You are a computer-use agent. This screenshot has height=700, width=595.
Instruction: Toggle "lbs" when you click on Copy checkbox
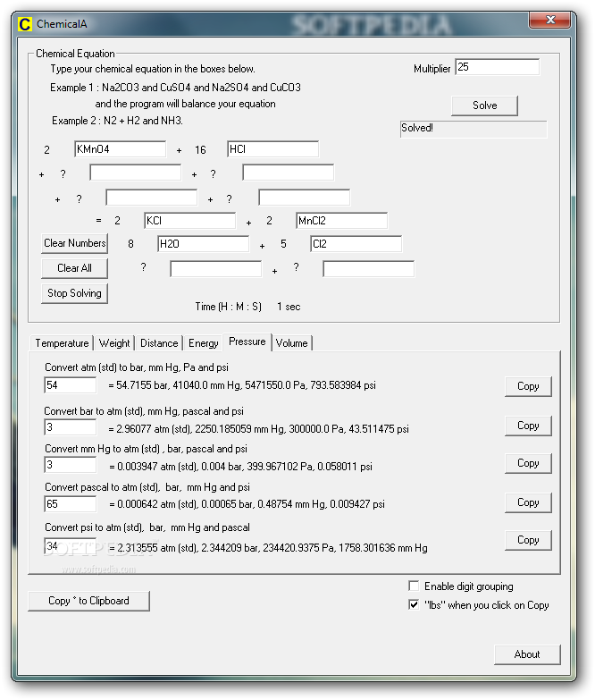pos(414,604)
